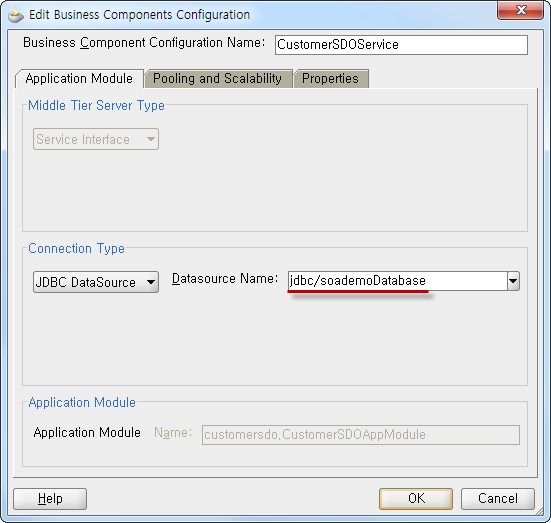Close the Edit Business Components Configuration dialog
551x523 pixels.
pyautogui.click(x=520, y=10)
